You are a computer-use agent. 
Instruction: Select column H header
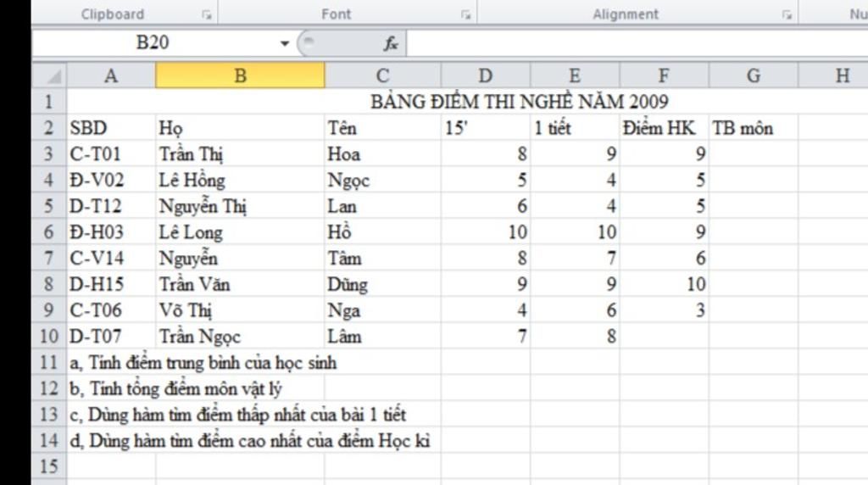(x=834, y=75)
